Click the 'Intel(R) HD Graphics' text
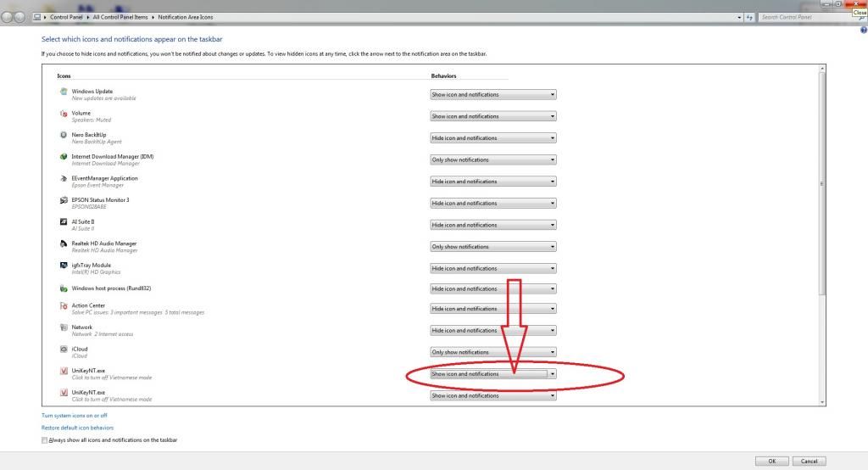Viewport: 868px width, 470px height. tap(96, 272)
